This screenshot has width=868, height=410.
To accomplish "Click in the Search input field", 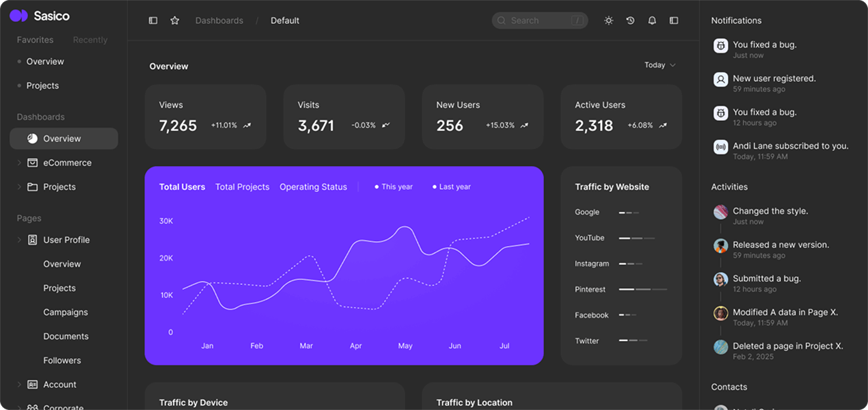I will coord(540,20).
